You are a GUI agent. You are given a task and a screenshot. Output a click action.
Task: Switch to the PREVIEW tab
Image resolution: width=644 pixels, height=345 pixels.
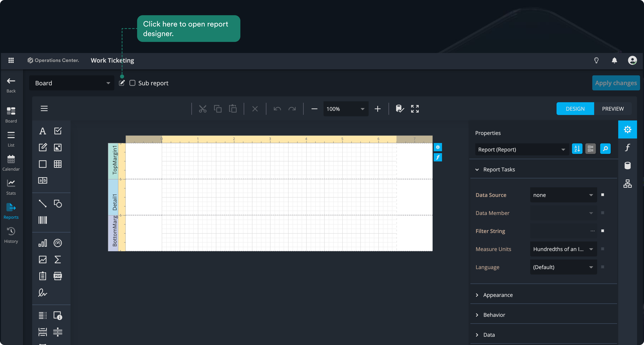click(x=613, y=109)
